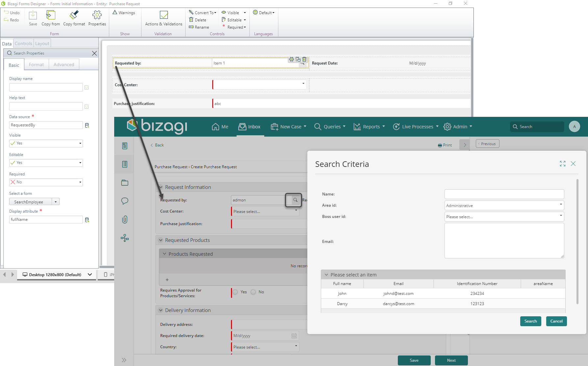Click the Print link
Image resolution: width=588 pixels, height=366 pixels.
click(445, 145)
